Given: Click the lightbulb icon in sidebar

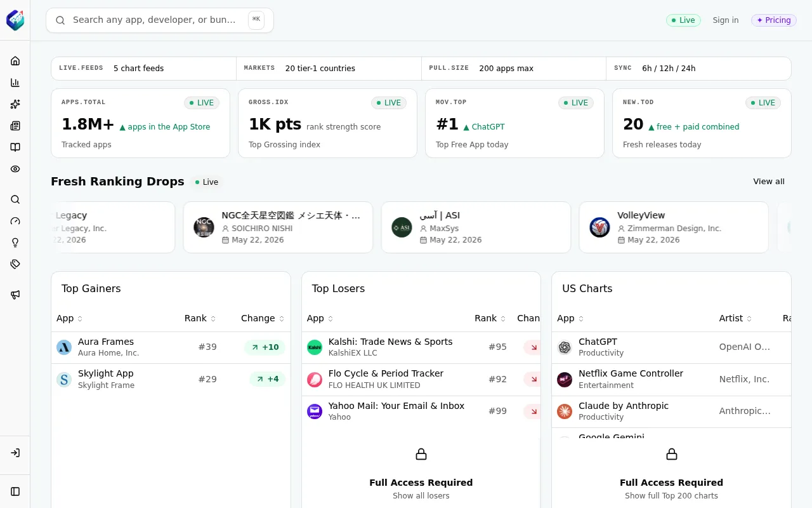Looking at the screenshot, I should tap(15, 243).
